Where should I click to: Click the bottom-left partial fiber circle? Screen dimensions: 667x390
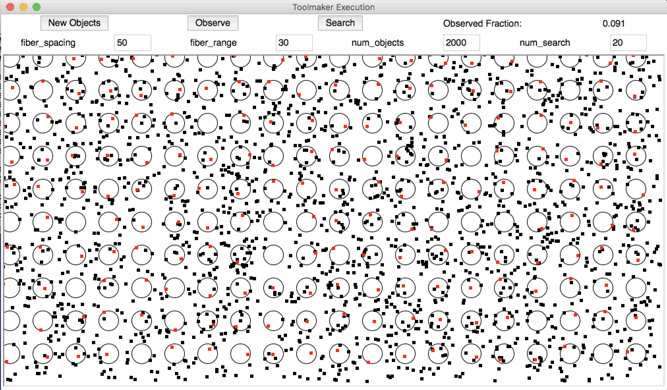11,354
